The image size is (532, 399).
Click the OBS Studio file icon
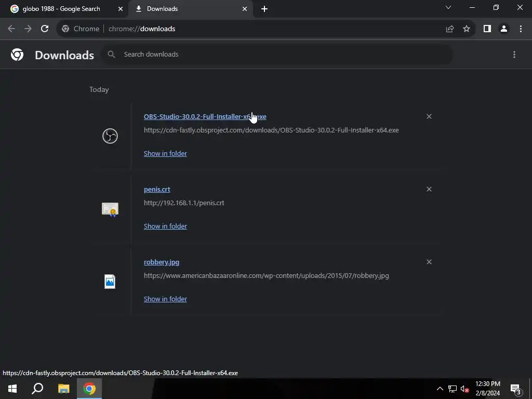(x=110, y=136)
